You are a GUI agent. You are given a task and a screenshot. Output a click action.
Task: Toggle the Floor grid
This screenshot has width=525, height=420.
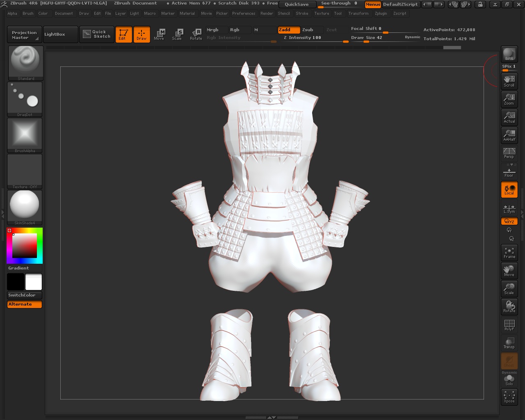(509, 171)
